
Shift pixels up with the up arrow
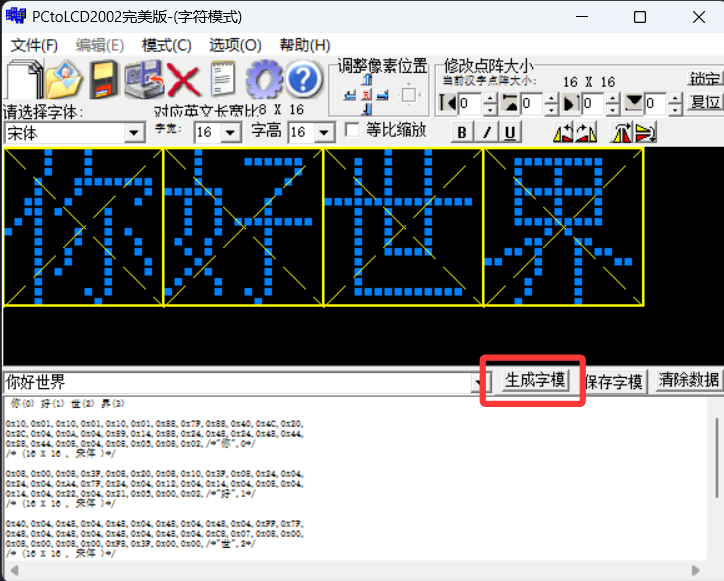coord(367,79)
